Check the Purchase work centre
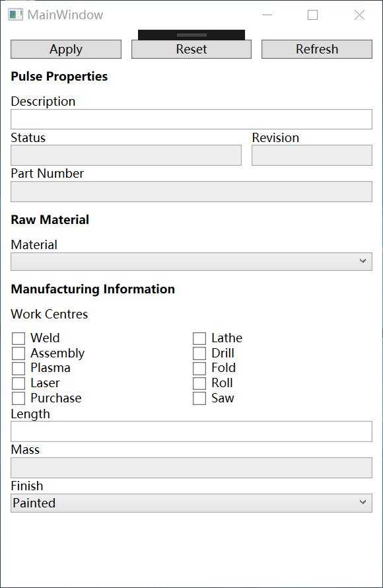The width and height of the screenshot is (383, 588). tap(18, 398)
